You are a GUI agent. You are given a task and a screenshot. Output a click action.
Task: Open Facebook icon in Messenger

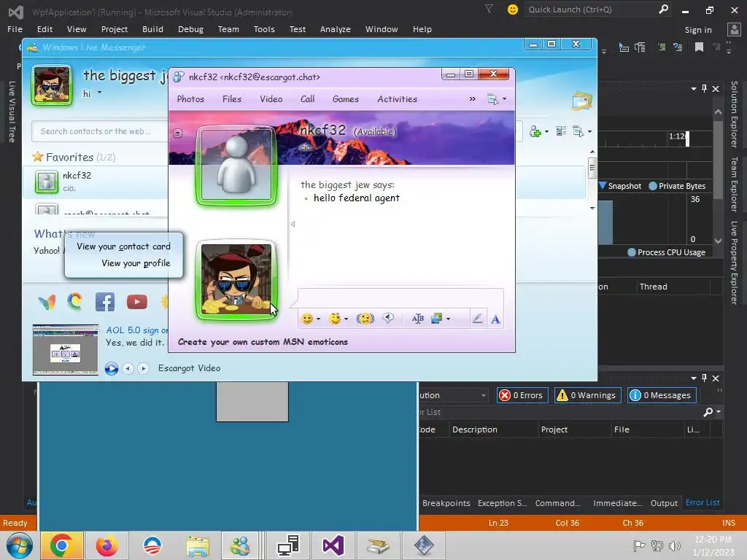(x=105, y=302)
